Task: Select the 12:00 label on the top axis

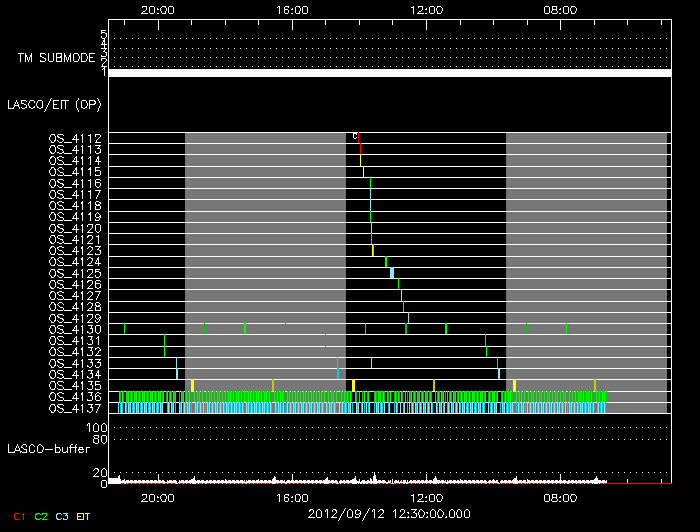Action: (x=426, y=10)
